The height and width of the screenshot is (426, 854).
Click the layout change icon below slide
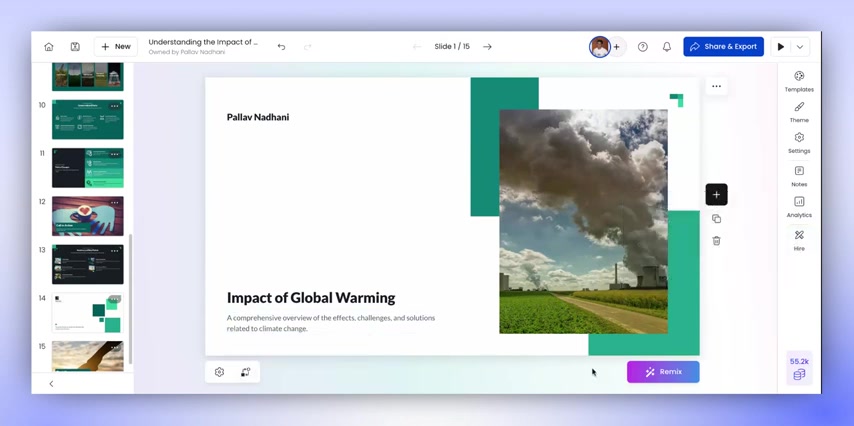(x=245, y=372)
